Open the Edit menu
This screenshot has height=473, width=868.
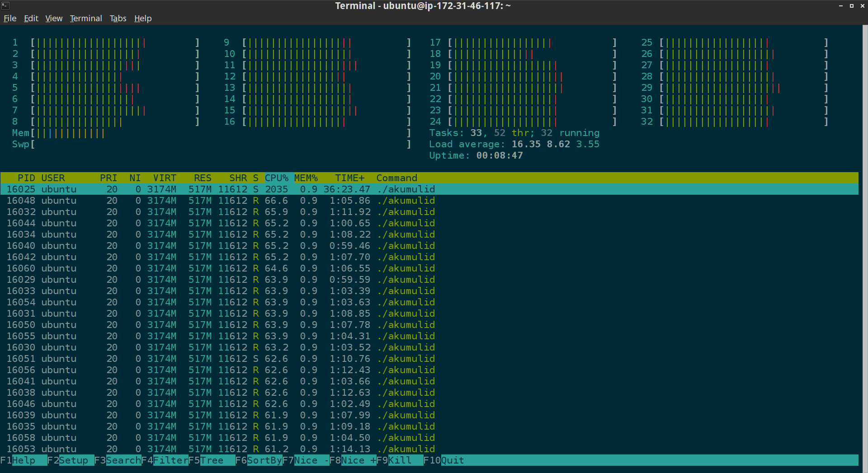pyautogui.click(x=31, y=19)
